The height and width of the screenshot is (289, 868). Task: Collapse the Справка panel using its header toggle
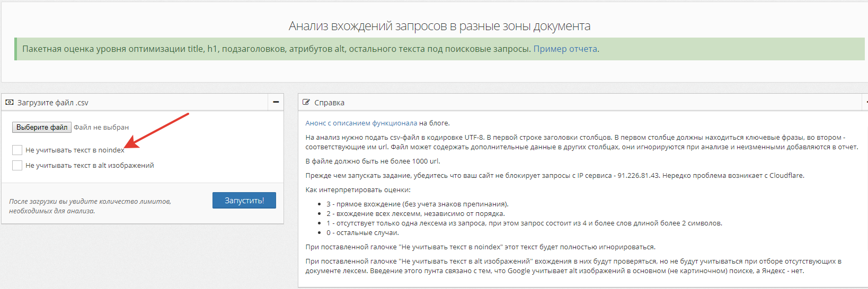(x=866, y=102)
